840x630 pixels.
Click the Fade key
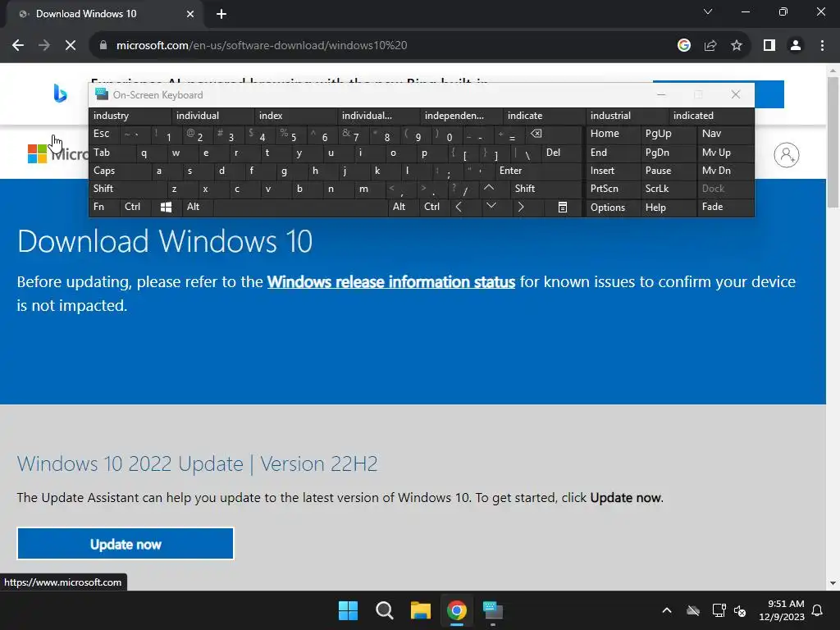click(x=725, y=207)
